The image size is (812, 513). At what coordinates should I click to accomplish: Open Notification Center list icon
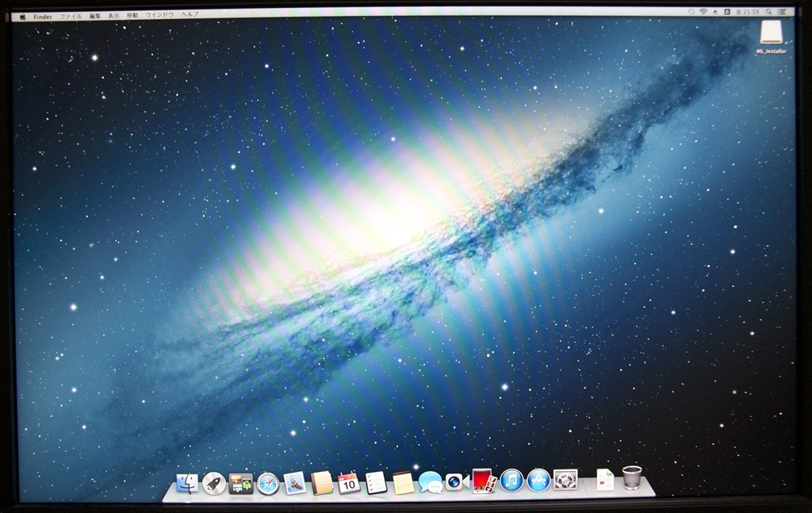click(782, 12)
